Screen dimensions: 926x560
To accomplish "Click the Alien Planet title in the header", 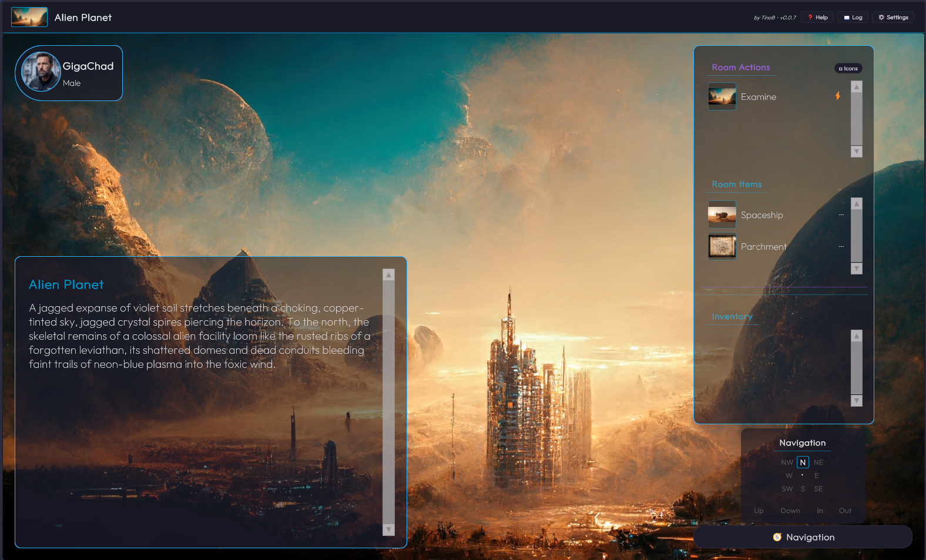I will click(83, 18).
